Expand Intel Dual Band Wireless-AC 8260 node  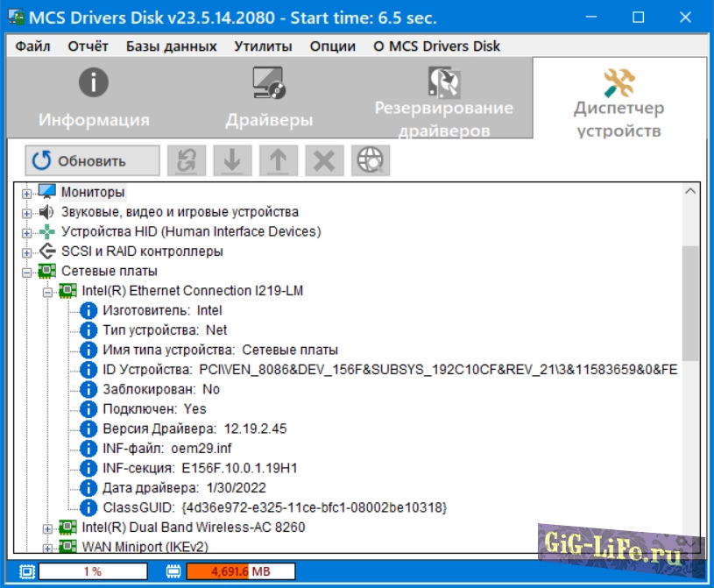pyautogui.click(x=47, y=528)
